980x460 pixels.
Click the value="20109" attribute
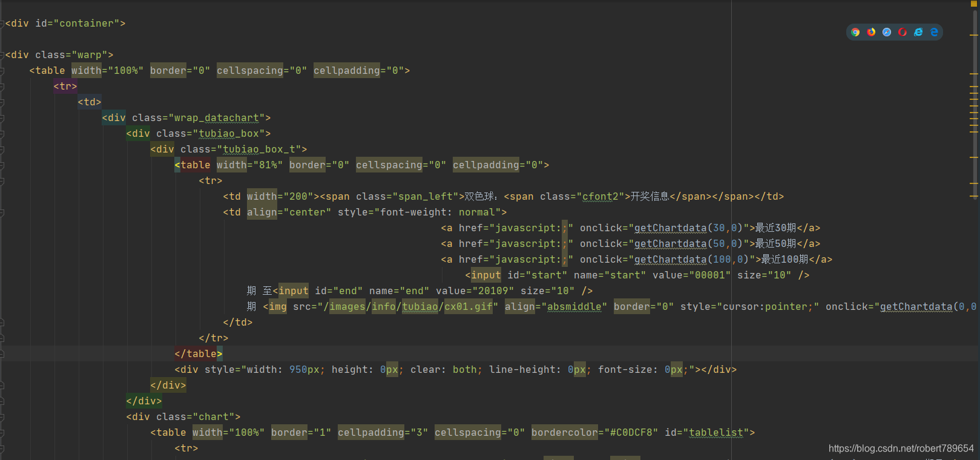click(475, 291)
